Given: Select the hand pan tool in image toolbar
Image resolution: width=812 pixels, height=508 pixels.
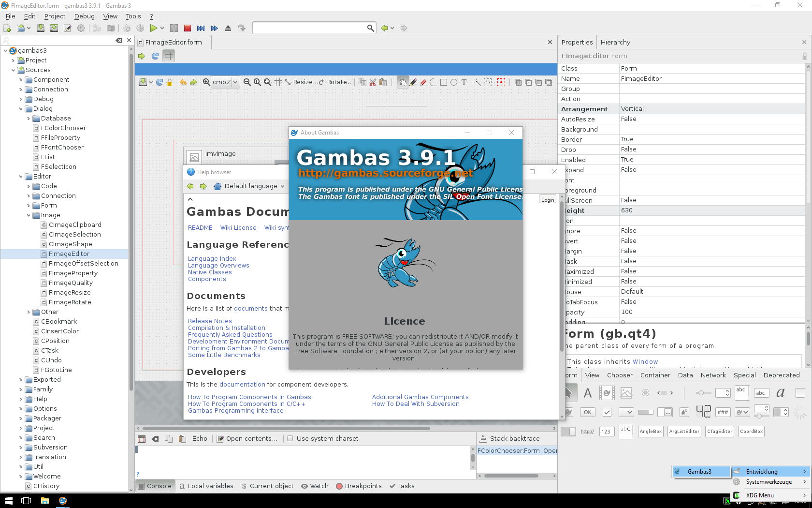Looking at the screenshot, I should tap(402, 82).
